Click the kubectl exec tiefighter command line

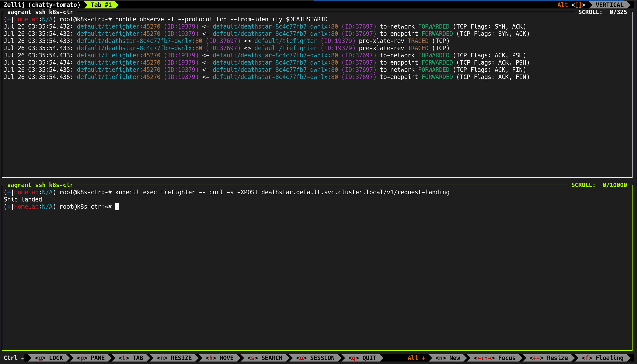click(x=226, y=192)
